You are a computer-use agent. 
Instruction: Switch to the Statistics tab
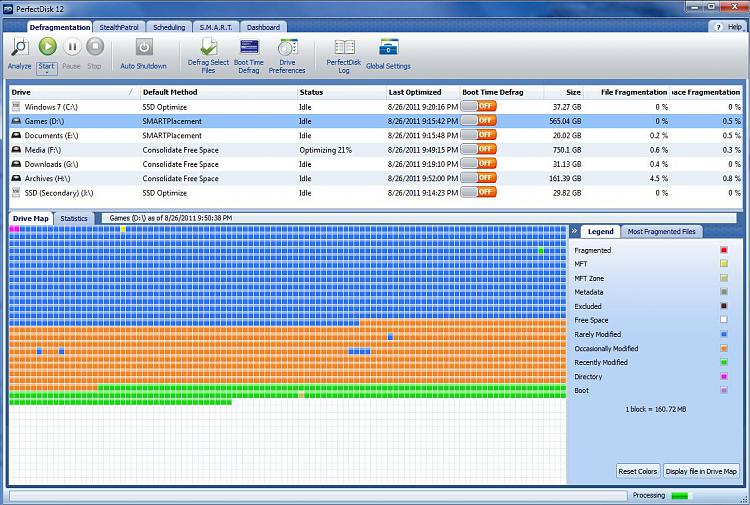click(x=74, y=219)
